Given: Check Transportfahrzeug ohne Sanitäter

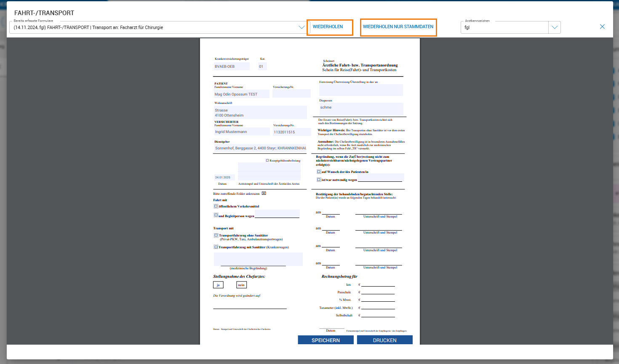Looking at the screenshot, I should 216,235.
